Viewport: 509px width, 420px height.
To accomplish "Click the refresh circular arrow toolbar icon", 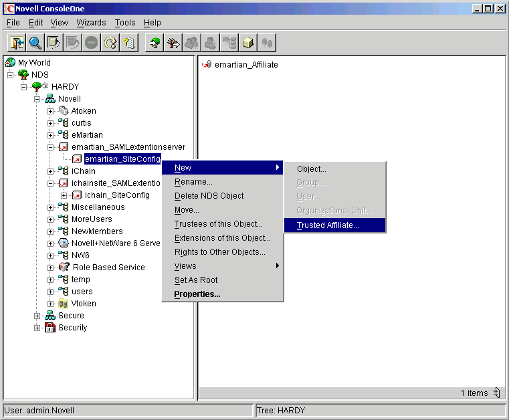I will pyautogui.click(x=110, y=43).
